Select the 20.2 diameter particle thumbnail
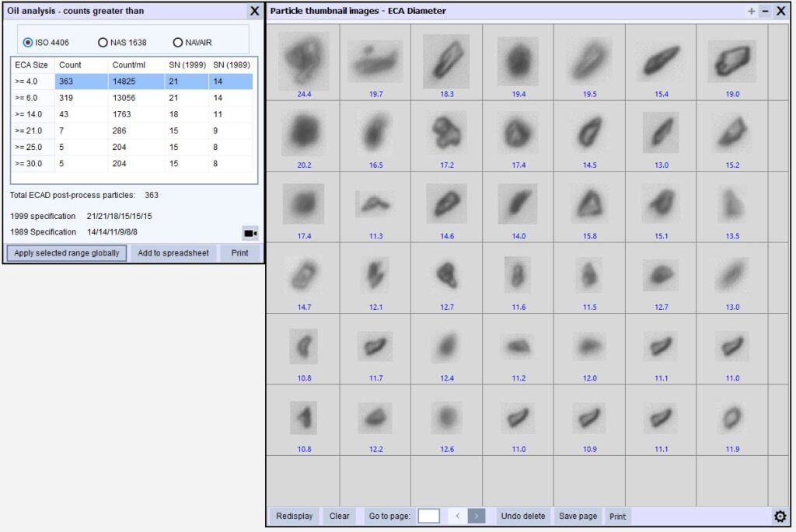 [303, 132]
